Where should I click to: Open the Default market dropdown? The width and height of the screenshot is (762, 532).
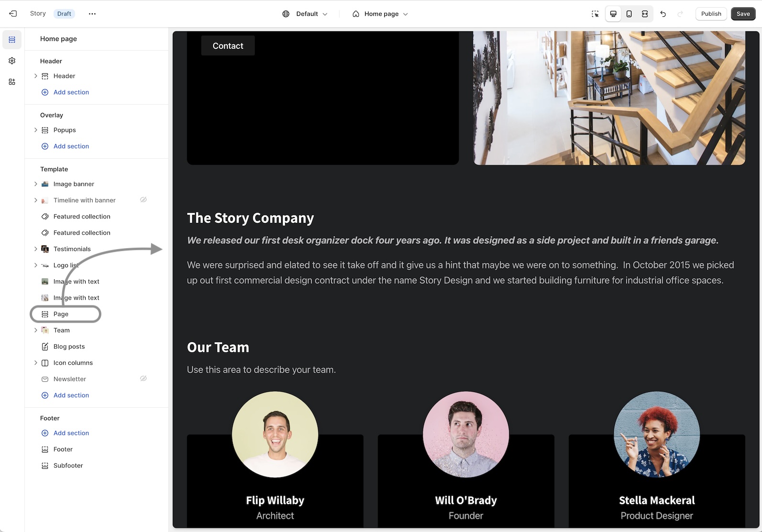pos(305,14)
